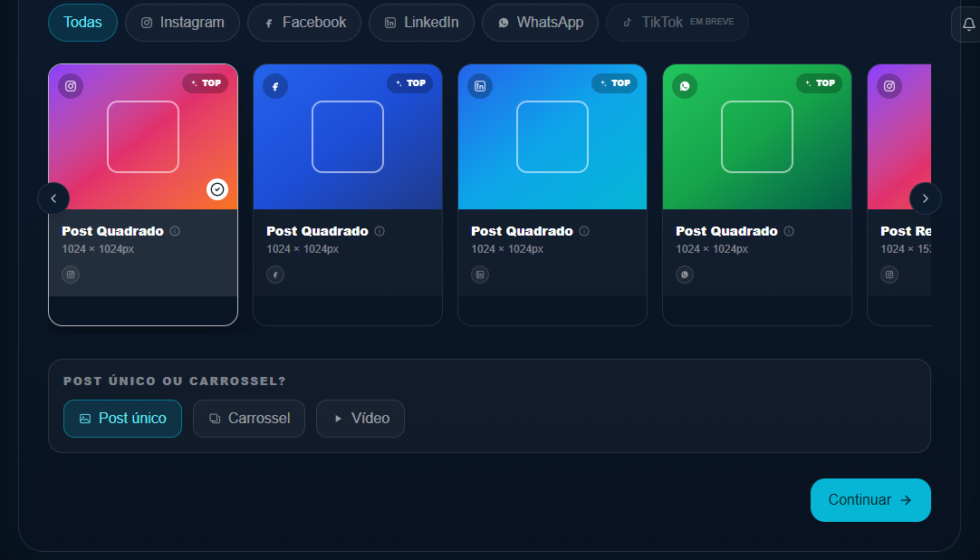This screenshot has width=980, height=560.
Task: Select the LinkedIn Post Quadrado preview
Action: [552, 137]
